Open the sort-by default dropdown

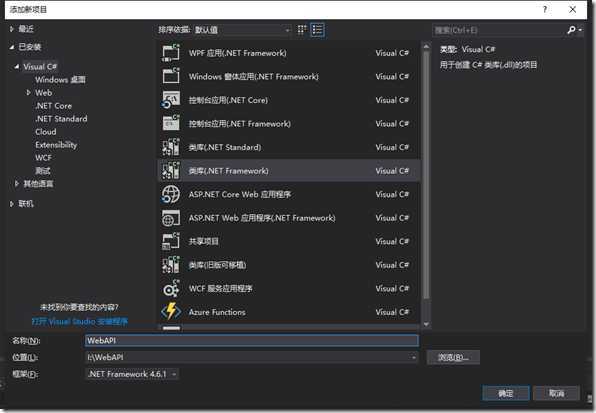tap(243, 30)
